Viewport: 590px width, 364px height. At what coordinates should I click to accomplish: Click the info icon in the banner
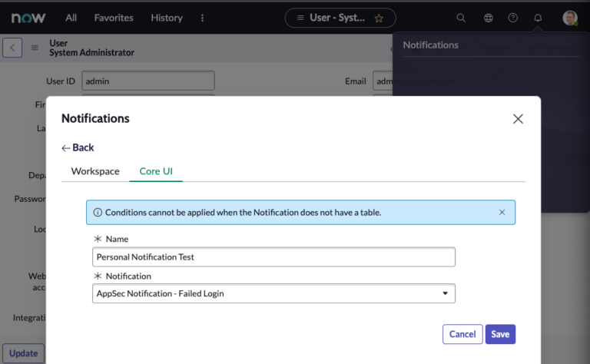[x=98, y=213]
